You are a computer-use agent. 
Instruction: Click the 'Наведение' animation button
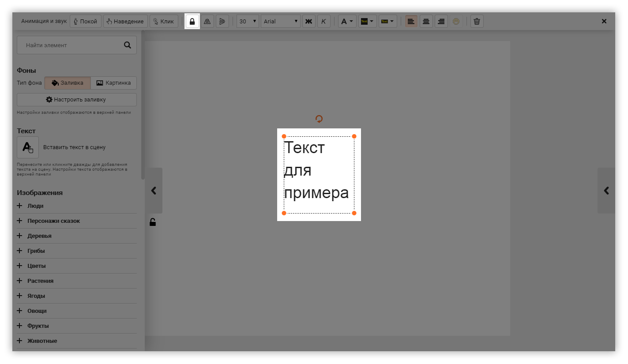point(125,21)
